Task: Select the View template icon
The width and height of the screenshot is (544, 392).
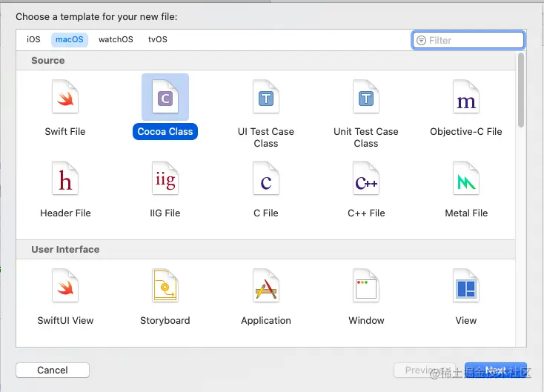Action: click(x=466, y=285)
